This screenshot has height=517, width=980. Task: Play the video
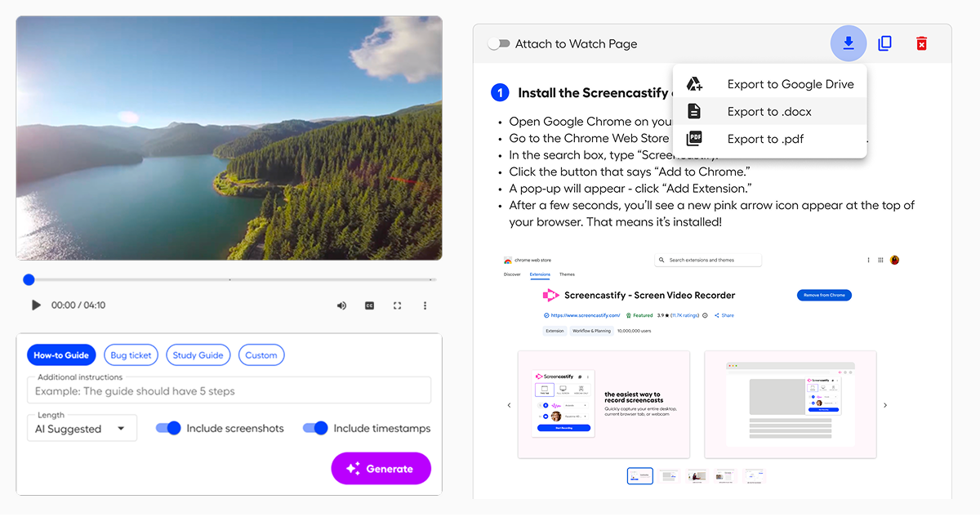click(35, 305)
